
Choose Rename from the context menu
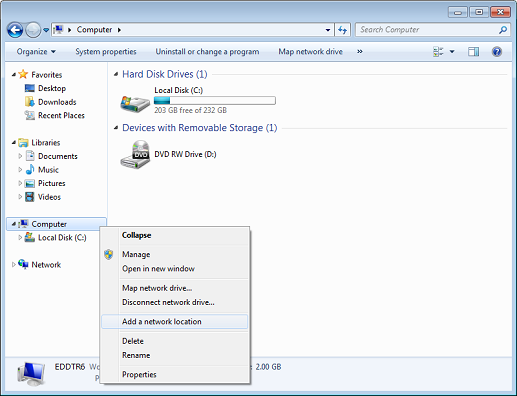tap(175, 355)
